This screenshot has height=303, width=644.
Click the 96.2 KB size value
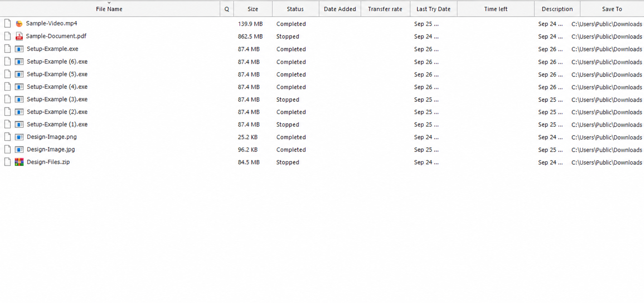point(248,150)
